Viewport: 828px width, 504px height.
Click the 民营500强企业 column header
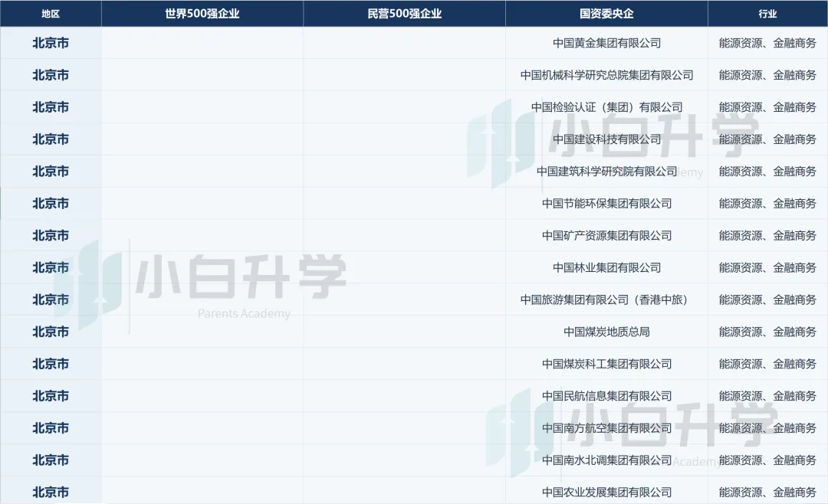point(405,14)
